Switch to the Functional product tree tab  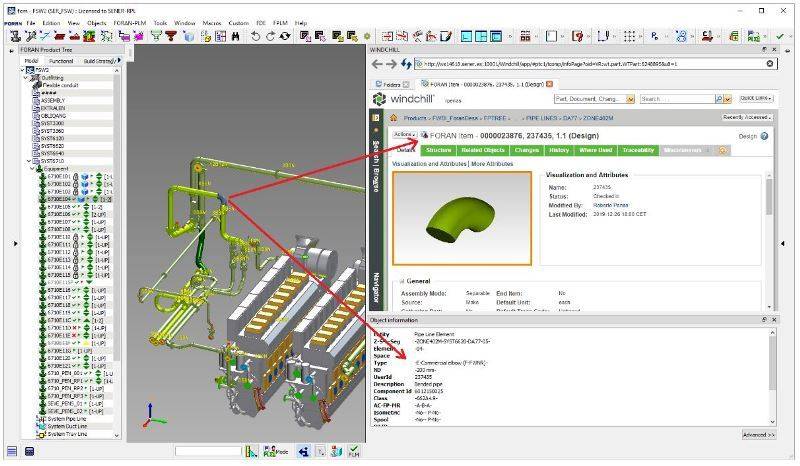click(x=62, y=60)
